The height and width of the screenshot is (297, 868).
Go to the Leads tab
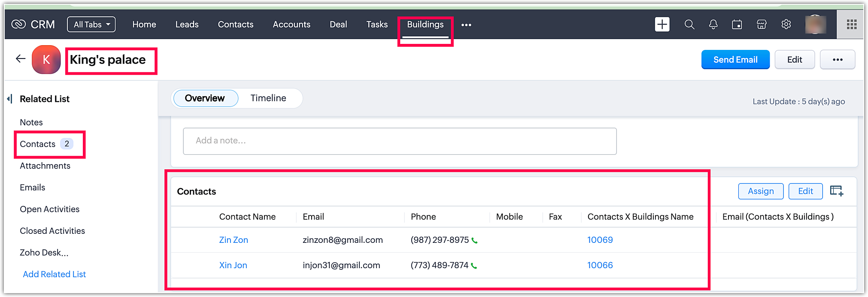click(x=187, y=24)
